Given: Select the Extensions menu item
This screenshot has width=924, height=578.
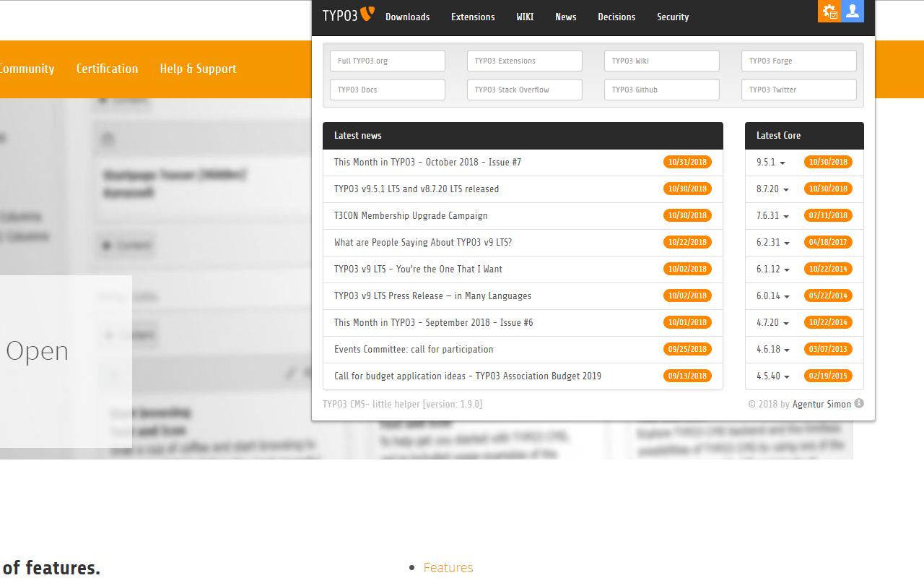Looking at the screenshot, I should click(x=472, y=17).
